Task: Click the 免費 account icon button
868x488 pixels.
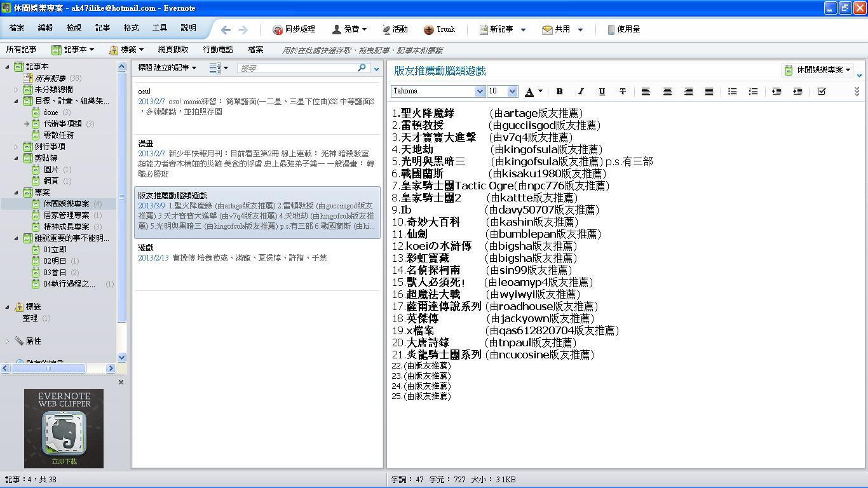Action: point(349,29)
